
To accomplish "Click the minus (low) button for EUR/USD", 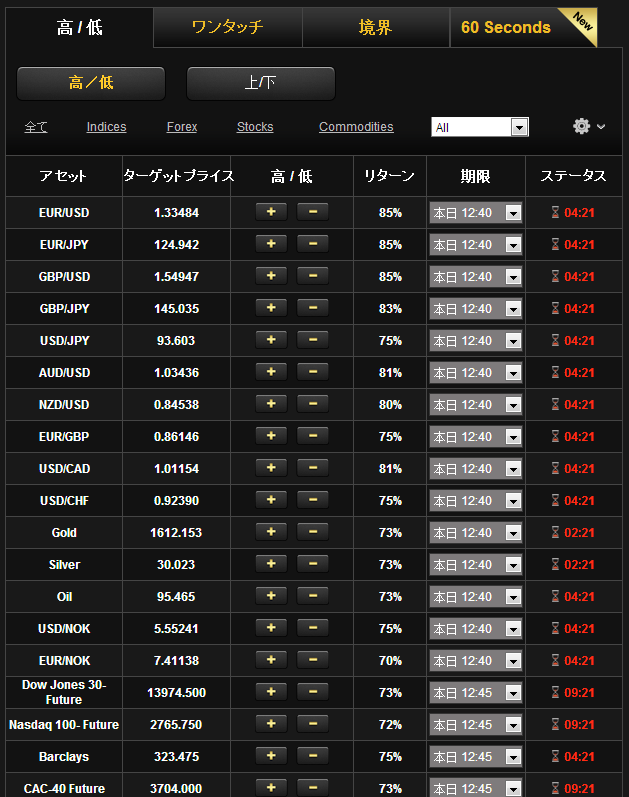I will [x=313, y=211].
